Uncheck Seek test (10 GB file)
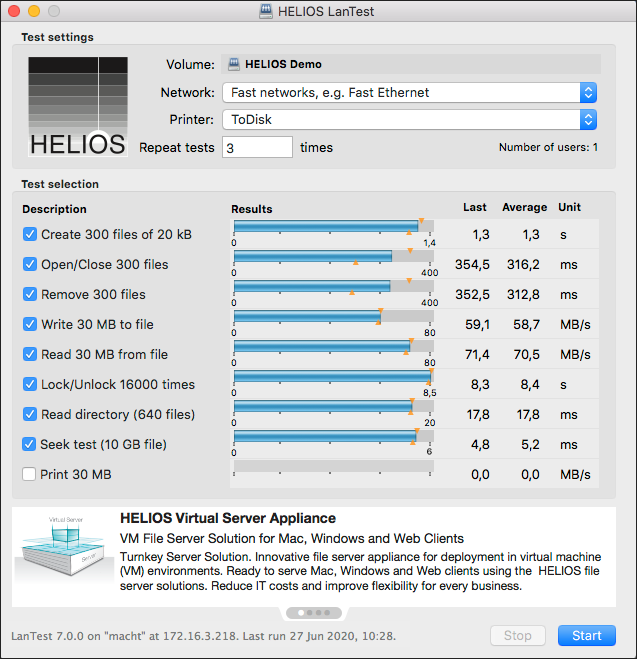Screen dimensions: 637x659 pyautogui.click(x=29, y=444)
